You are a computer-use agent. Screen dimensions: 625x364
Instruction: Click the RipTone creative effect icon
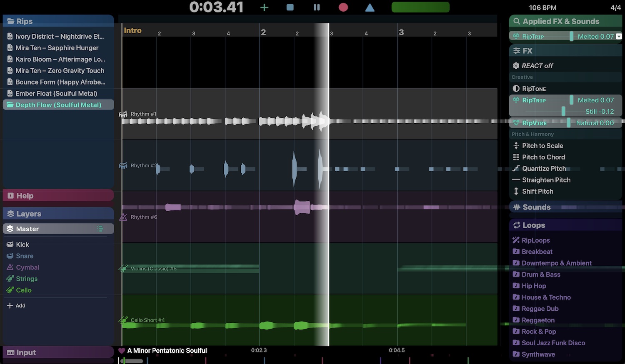(516, 88)
